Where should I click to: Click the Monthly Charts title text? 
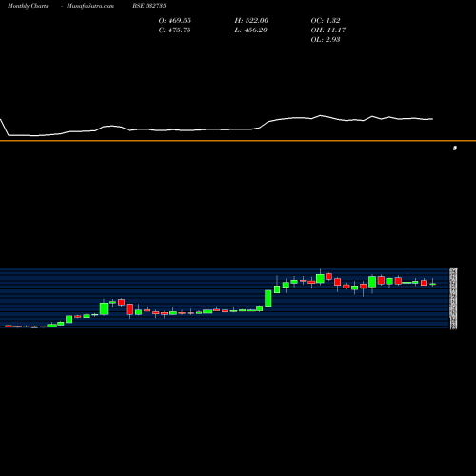(28, 6)
